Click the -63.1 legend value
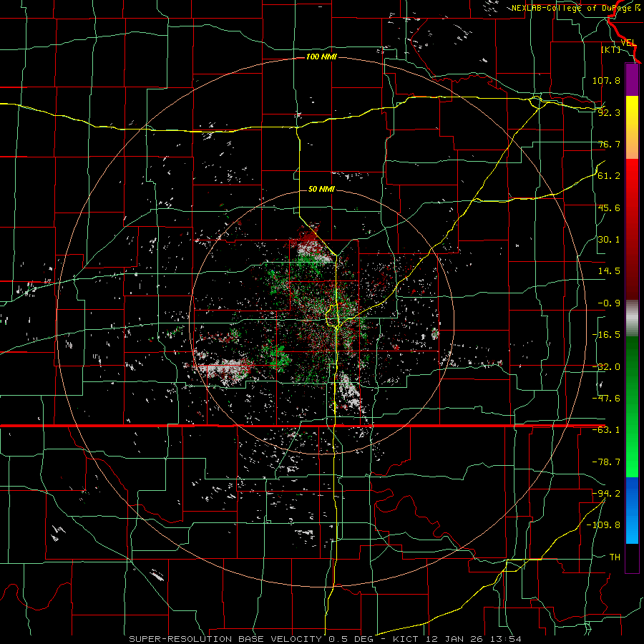 [x=606, y=430]
